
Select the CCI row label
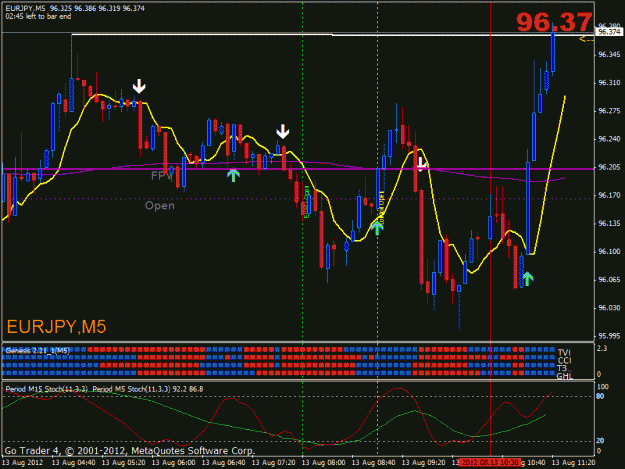click(564, 361)
